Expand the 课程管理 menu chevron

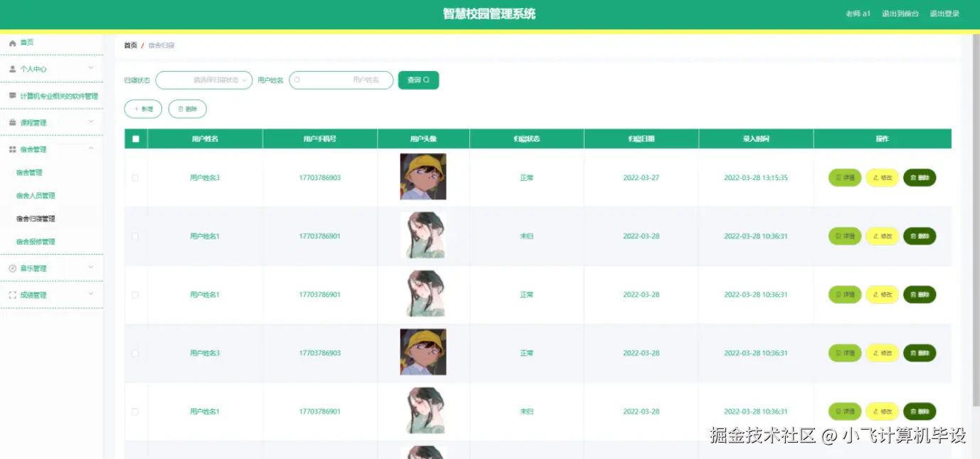coord(91,122)
